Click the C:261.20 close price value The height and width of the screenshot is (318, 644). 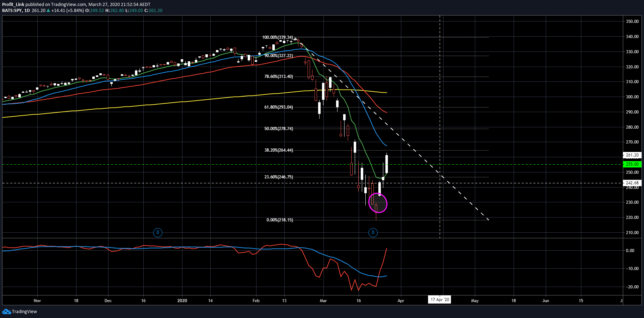(x=154, y=11)
